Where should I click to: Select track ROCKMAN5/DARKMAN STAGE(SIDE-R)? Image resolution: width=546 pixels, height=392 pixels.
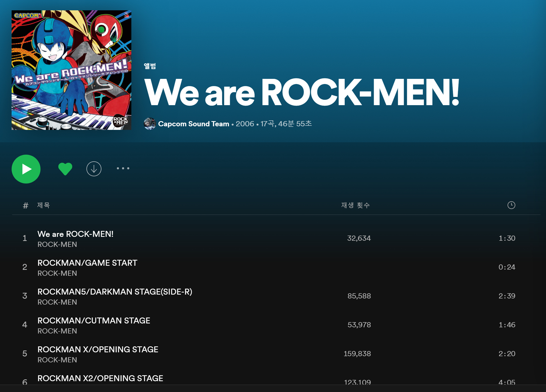(115, 292)
